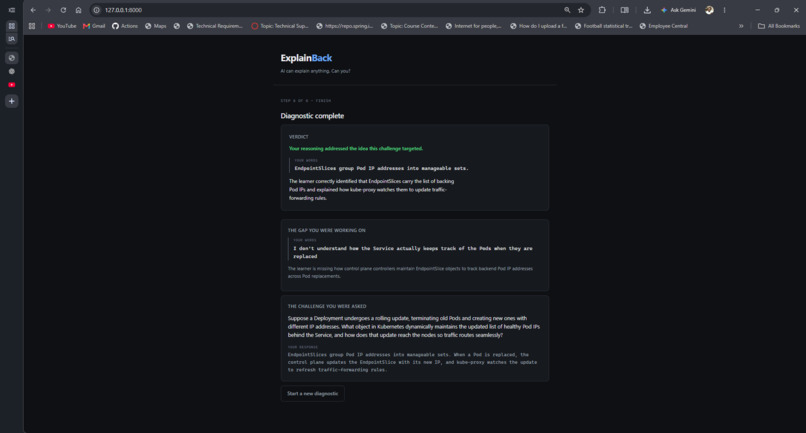Open the zoom magnifier in address bar

[x=567, y=10]
